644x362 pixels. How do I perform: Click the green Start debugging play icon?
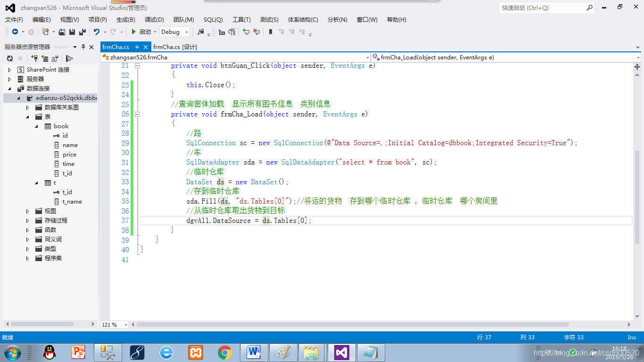pyautogui.click(x=134, y=32)
